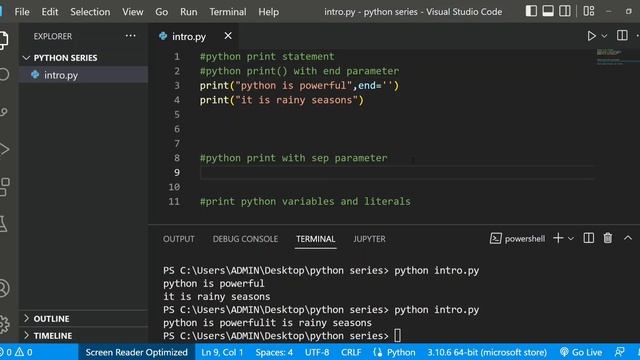Toggle primary side bar layout icon

pos(531,11)
